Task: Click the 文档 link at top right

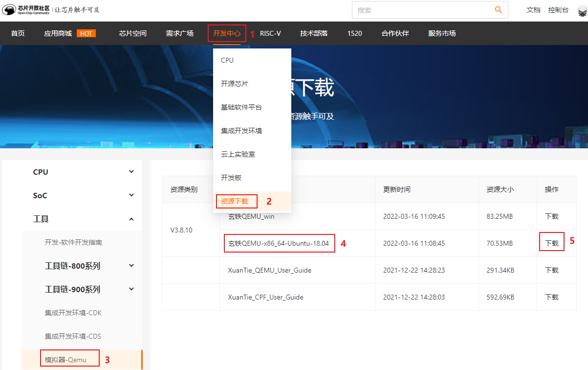Action: pyautogui.click(x=533, y=10)
